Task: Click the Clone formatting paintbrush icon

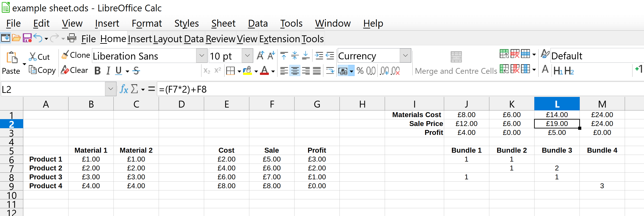Action: point(65,55)
